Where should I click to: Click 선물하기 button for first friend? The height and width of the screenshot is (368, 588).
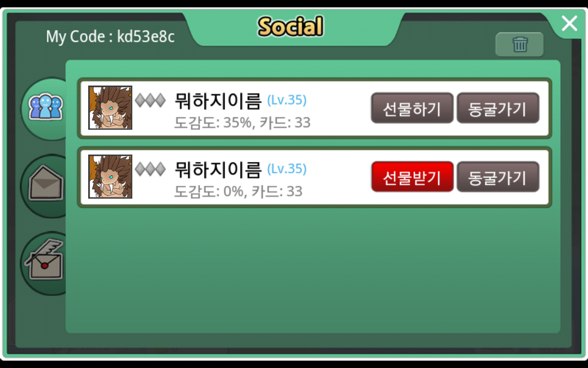[x=412, y=108]
